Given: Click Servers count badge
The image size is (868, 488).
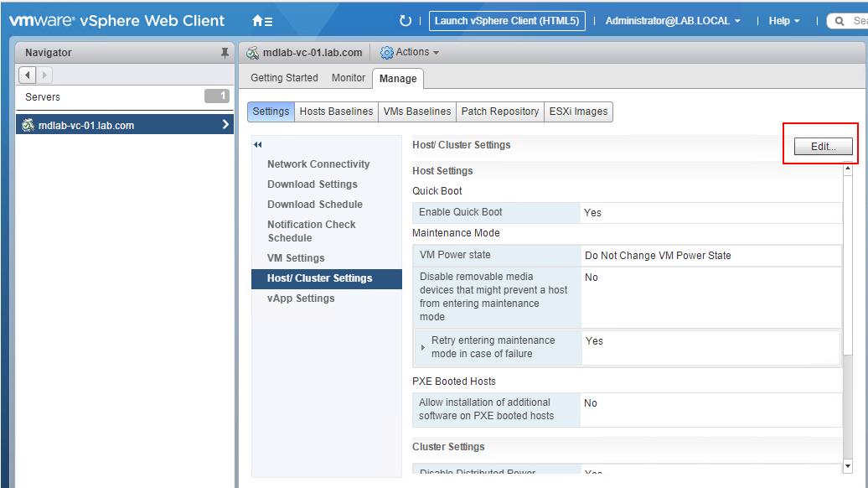Looking at the screenshot, I should pyautogui.click(x=216, y=96).
